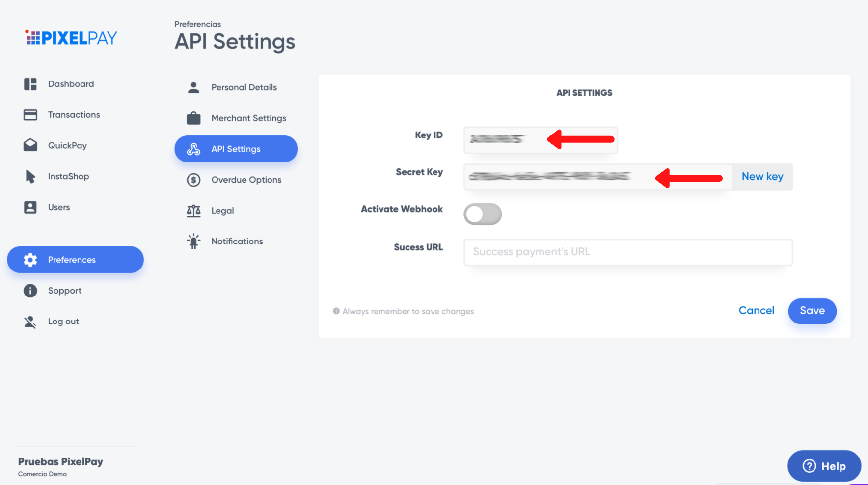Viewport: 868px width, 485px height.
Task: Select the Notifications alarm light icon
Action: tap(193, 241)
